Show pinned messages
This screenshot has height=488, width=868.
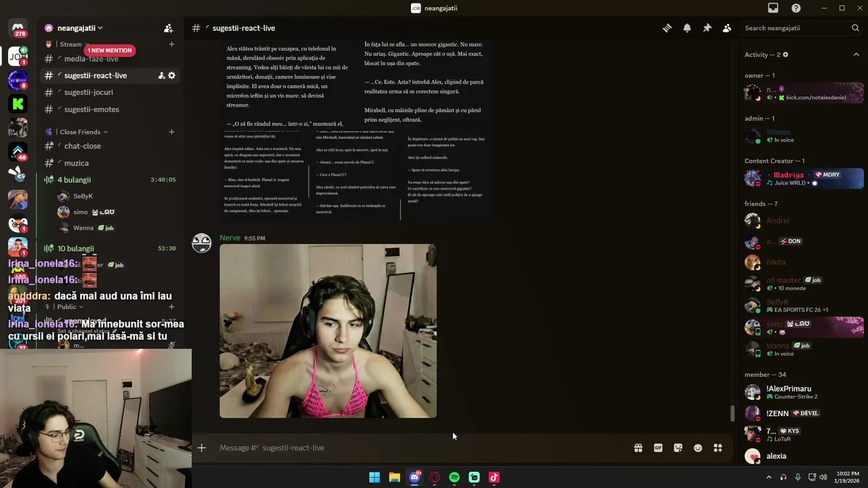707,28
